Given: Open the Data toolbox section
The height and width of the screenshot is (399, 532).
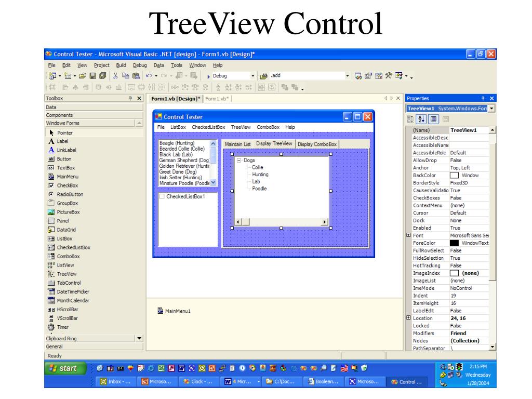Looking at the screenshot, I should (94, 107).
